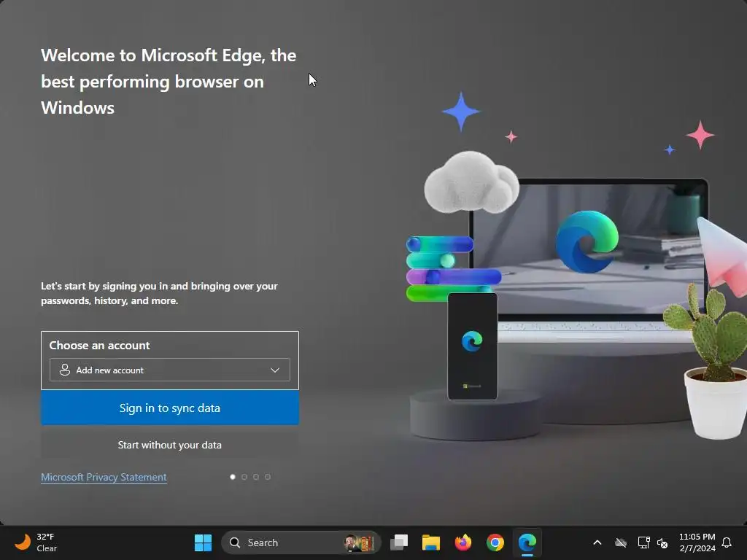The height and width of the screenshot is (560, 747).
Task: Click the Welcome to Microsoft Edge heading
Action: coord(169,82)
